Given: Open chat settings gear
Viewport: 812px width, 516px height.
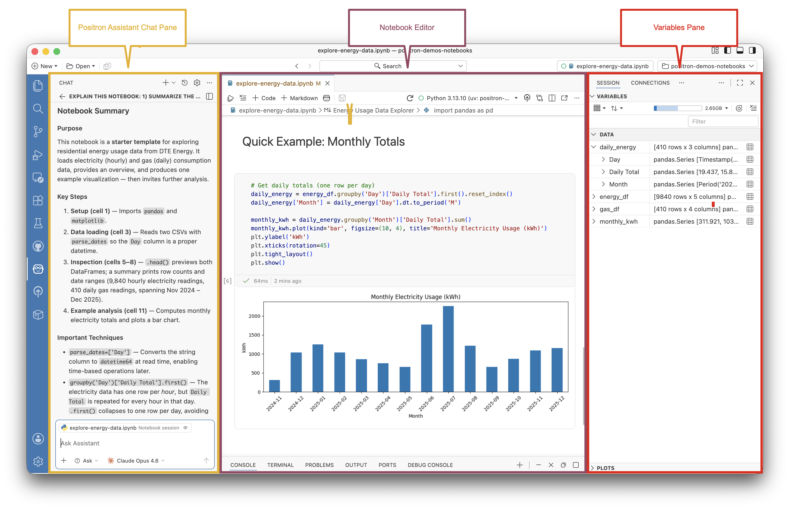Looking at the screenshot, I should click(x=197, y=83).
